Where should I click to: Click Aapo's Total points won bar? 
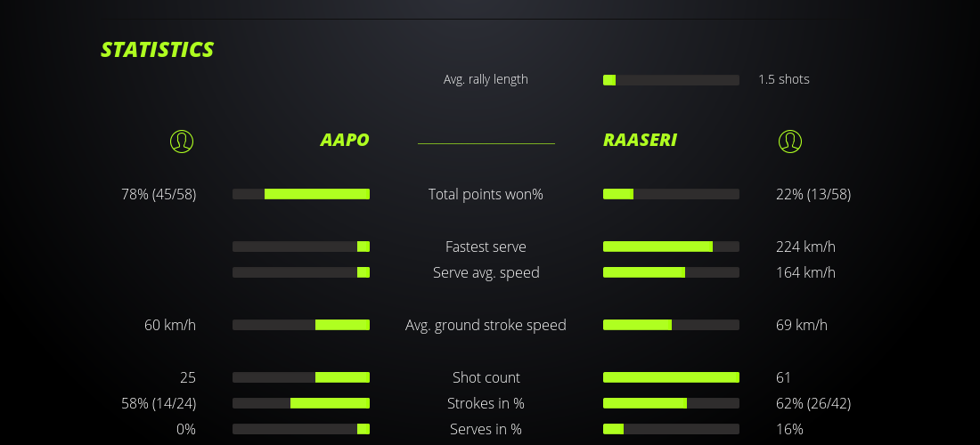[x=301, y=194]
